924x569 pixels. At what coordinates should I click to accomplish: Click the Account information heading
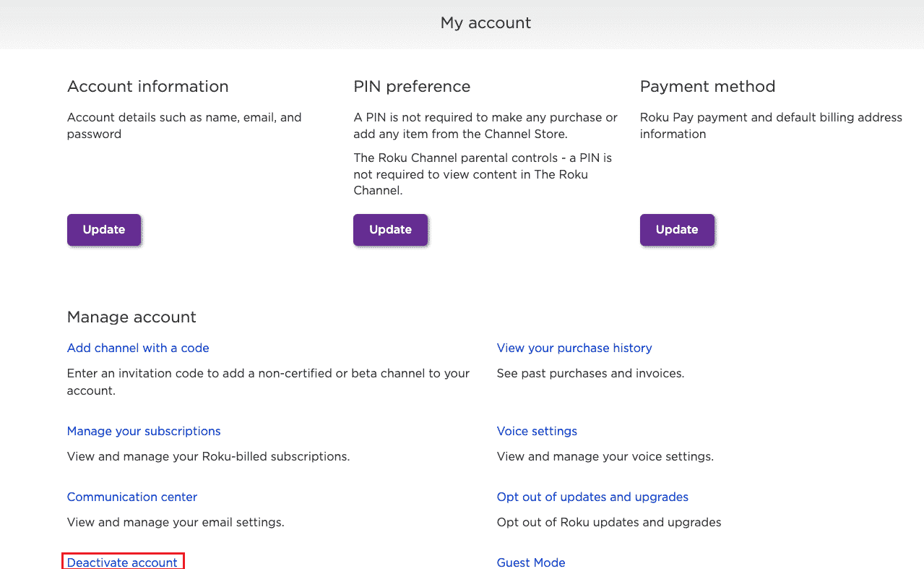pos(148,87)
